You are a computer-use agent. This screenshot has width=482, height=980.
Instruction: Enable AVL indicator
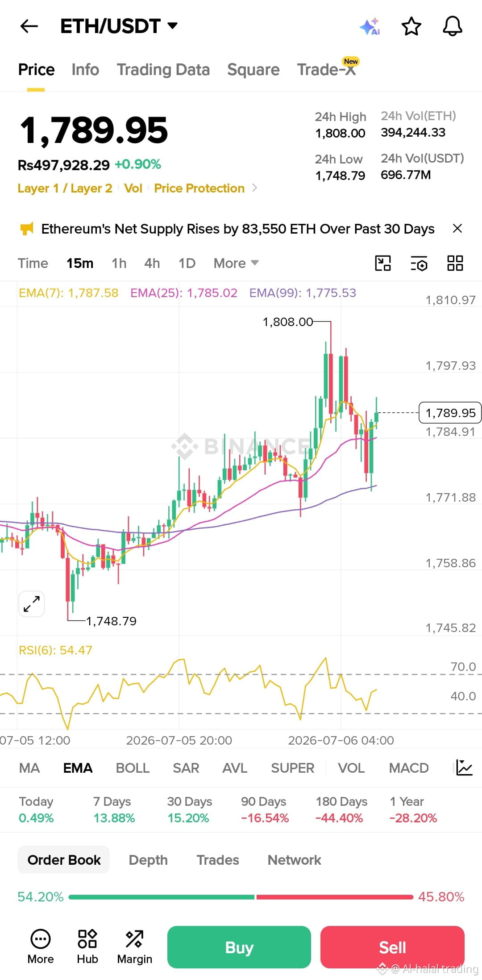pyautogui.click(x=235, y=768)
